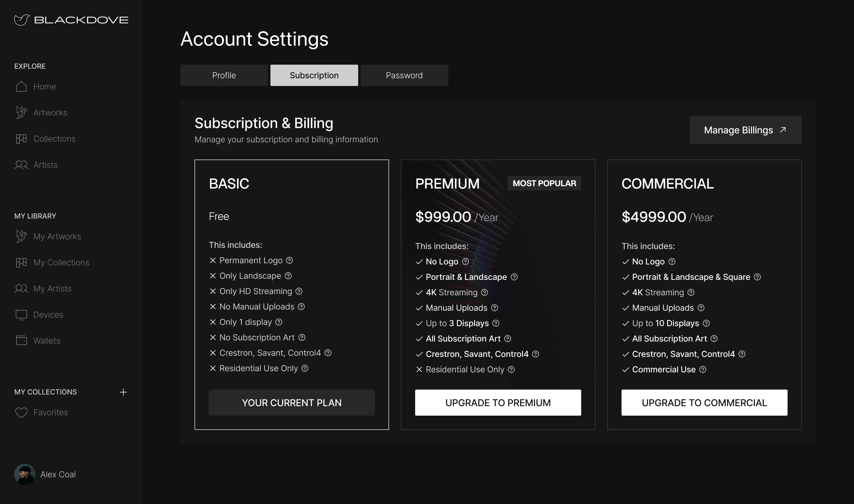Viewport: 854px width, 504px height.
Task: Show info for No Manual Uploads
Action: click(x=301, y=307)
